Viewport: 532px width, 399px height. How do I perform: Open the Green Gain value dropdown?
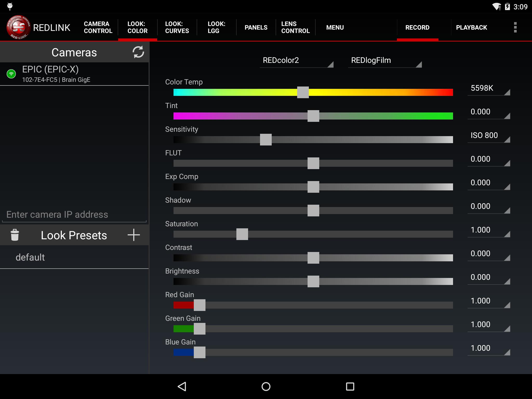click(489, 325)
